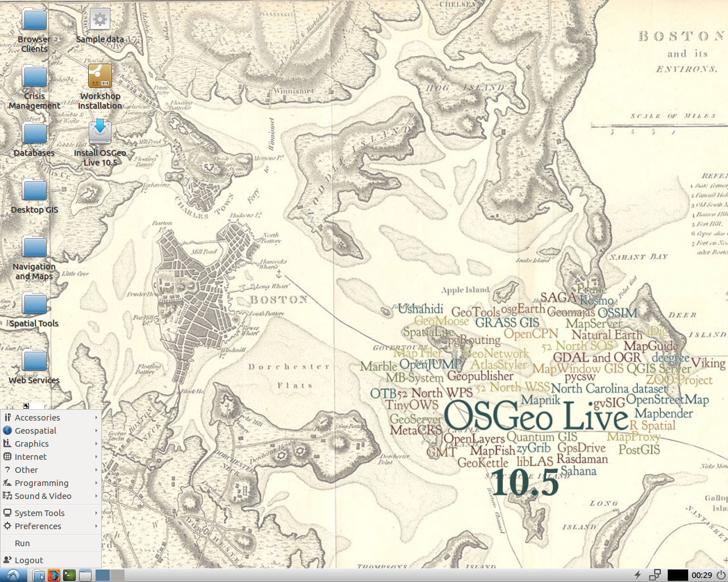Screen dimensions: 728x582
Task: Expand the Internet submenu
Action: (x=51, y=457)
